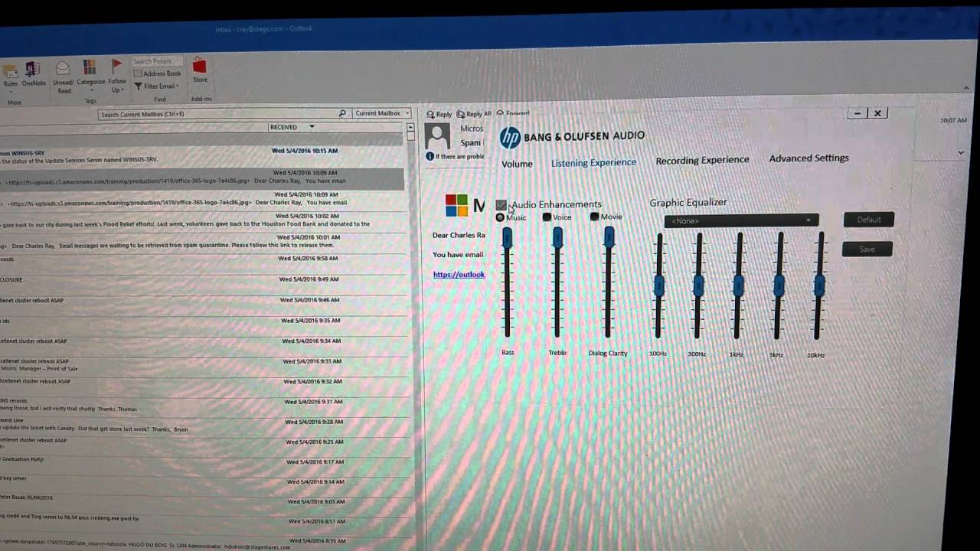Image resolution: width=980 pixels, height=551 pixels.
Task: Click the sender avatar picture
Action: click(437, 135)
